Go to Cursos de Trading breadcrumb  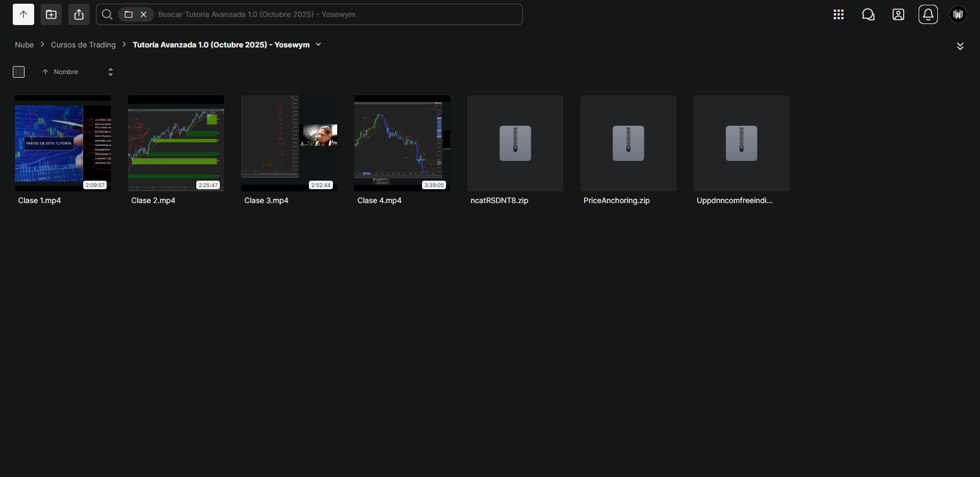tap(83, 45)
